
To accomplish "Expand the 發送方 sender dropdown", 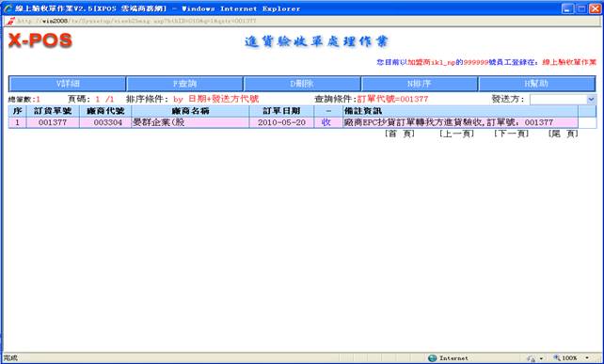I will pos(591,100).
